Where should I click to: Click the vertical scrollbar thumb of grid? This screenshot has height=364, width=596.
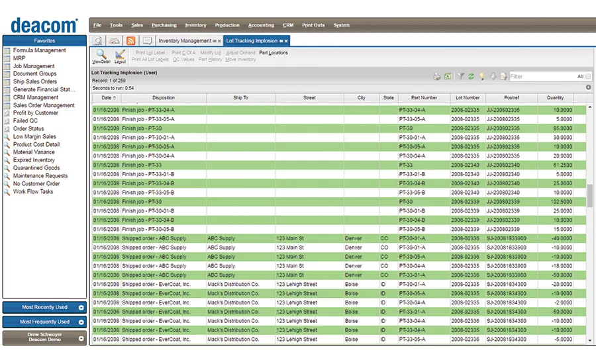(x=589, y=195)
